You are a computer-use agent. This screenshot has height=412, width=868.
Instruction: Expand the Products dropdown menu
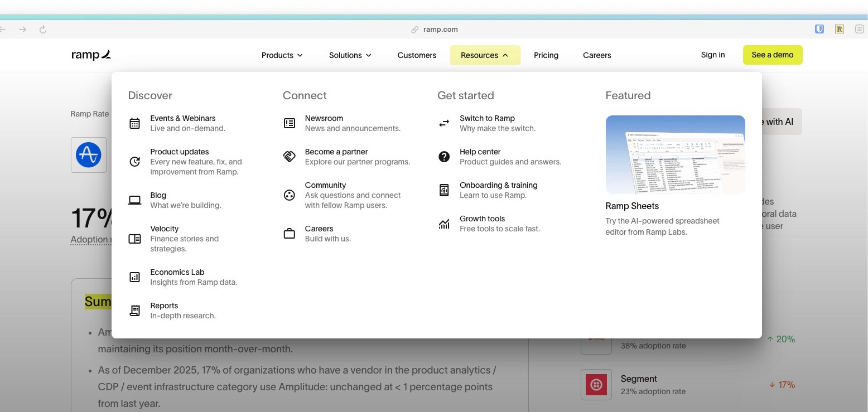click(x=282, y=55)
